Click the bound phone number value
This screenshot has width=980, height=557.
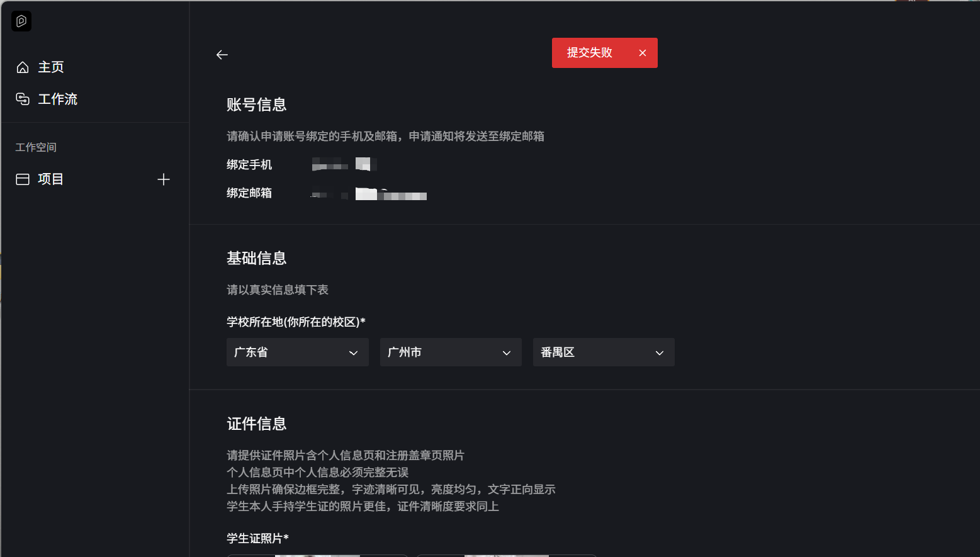tap(344, 165)
